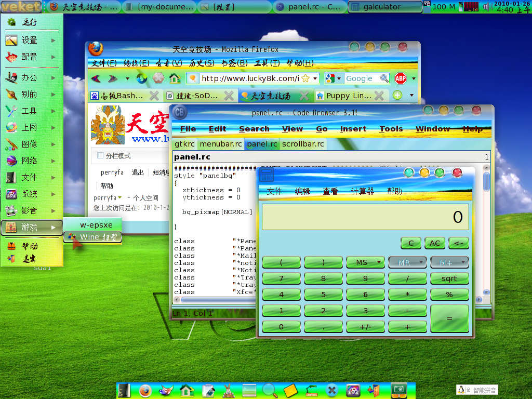The width and height of the screenshot is (532, 399).
Task: Expand the MS memory dropdown in calculator
Action: point(379,262)
